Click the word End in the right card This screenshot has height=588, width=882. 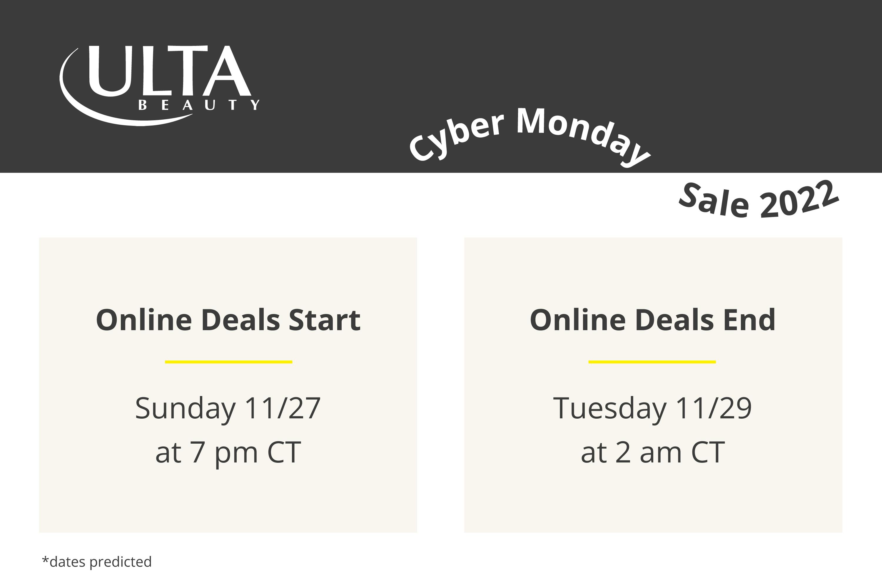pos(749,320)
